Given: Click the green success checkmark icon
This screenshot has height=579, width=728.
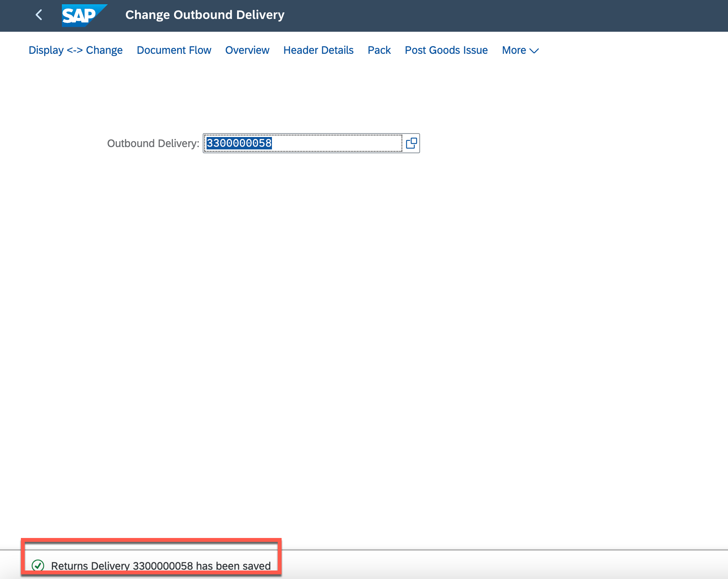Looking at the screenshot, I should 38,565.
